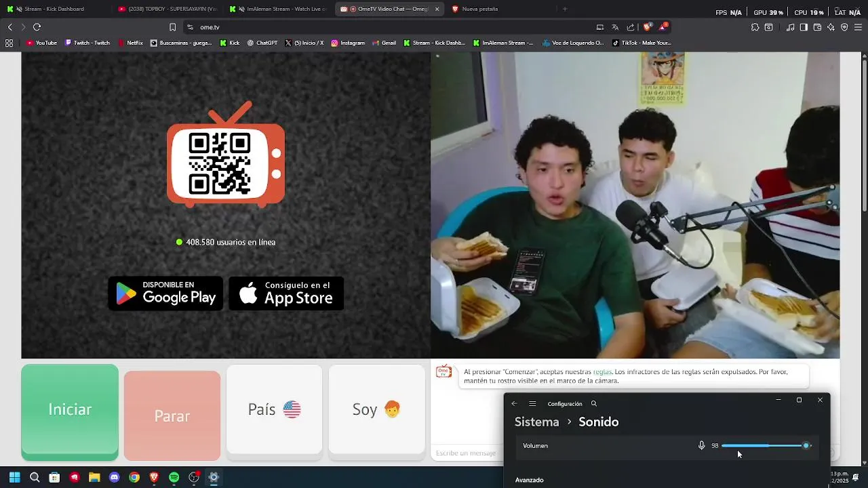The height and width of the screenshot is (488, 868).
Task: Click the page vertical scrollbar down arrow
Action: coord(863,462)
